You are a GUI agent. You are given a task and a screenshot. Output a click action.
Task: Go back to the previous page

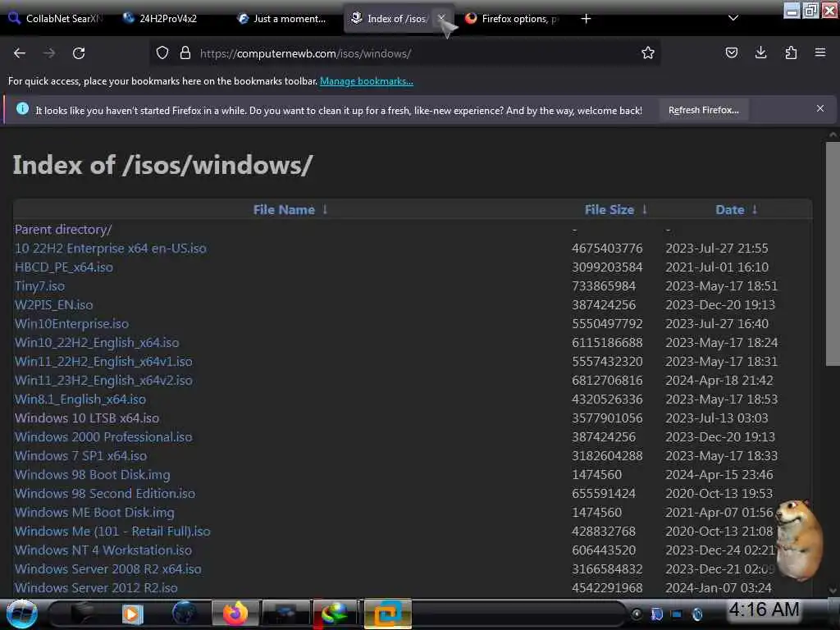pos(20,53)
